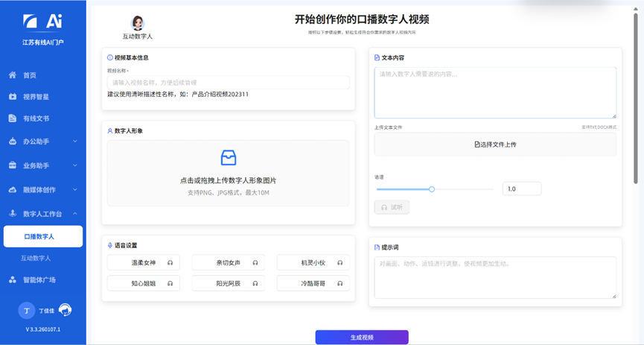Expand the 业务助手 sidebar menu
This screenshot has height=345, width=644.
pos(74,165)
